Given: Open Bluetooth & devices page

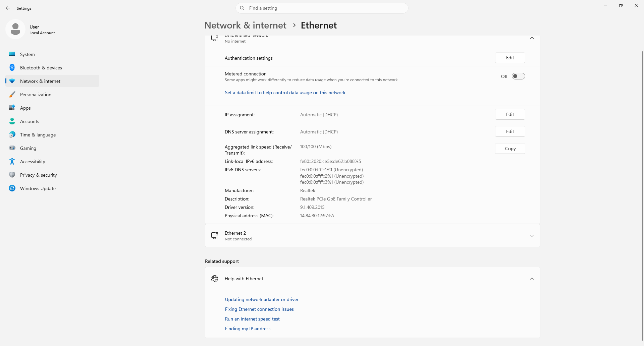Looking at the screenshot, I should click(x=52, y=68).
